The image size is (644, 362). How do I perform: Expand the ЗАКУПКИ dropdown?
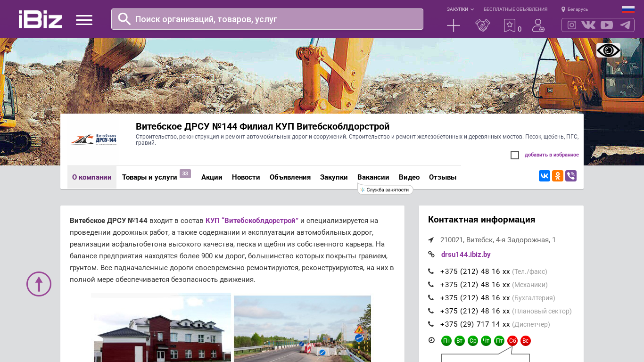460,9
